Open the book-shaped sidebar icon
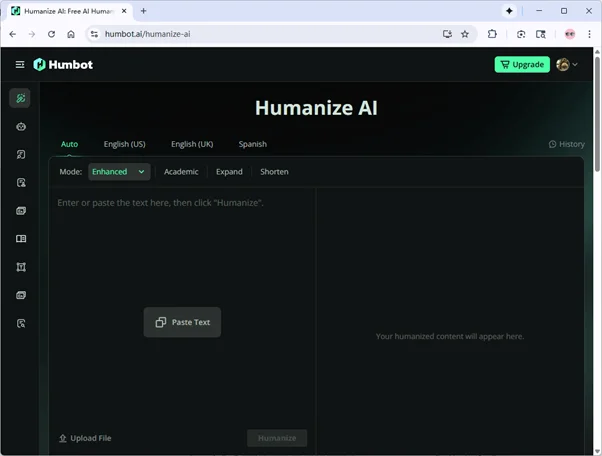The height and width of the screenshot is (456, 602). click(x=20, y=239)
